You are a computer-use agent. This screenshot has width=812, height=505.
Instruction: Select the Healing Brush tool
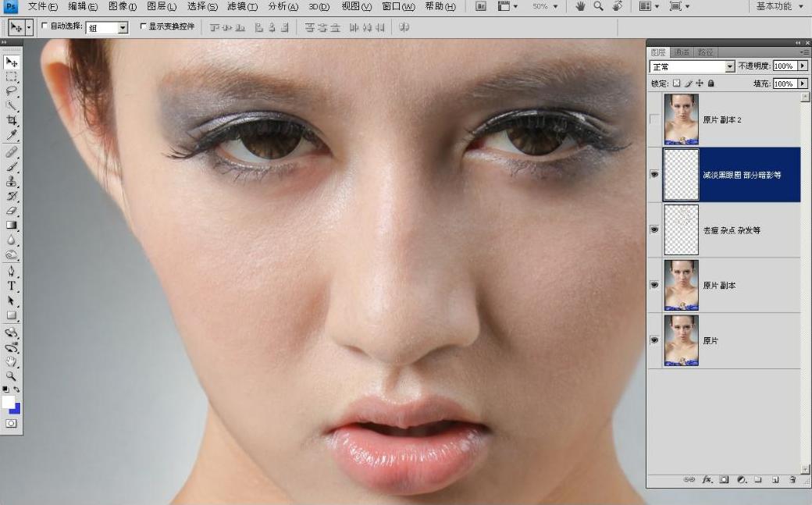(x=11, y=151)
